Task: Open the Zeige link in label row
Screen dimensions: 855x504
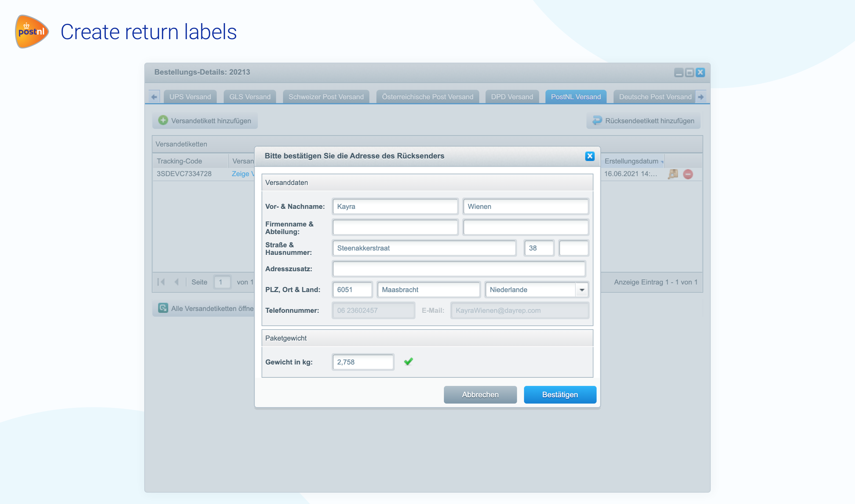Action: pyautogui.click(x=243, y=174)
